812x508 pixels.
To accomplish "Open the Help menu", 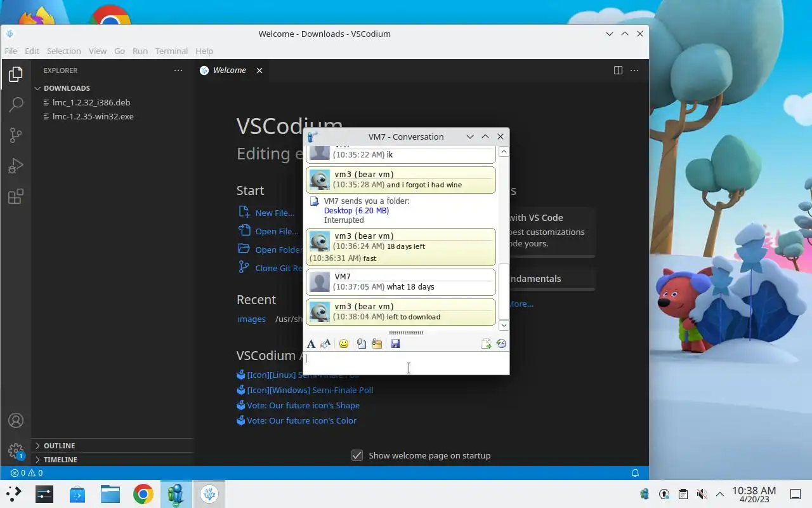I will click(204, 51).
